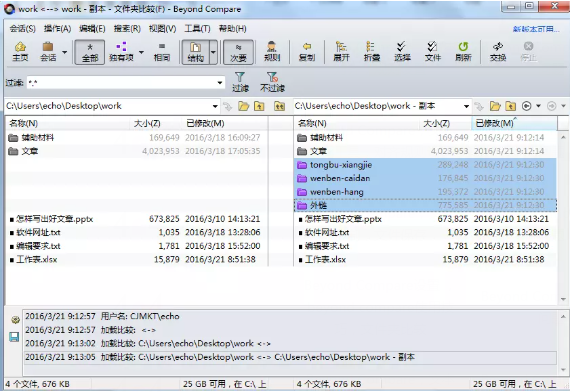Open the 会话 button dropdown arrow
Image resolution: width=570 pixels, height=392 pixels.
tap(64, 52)
